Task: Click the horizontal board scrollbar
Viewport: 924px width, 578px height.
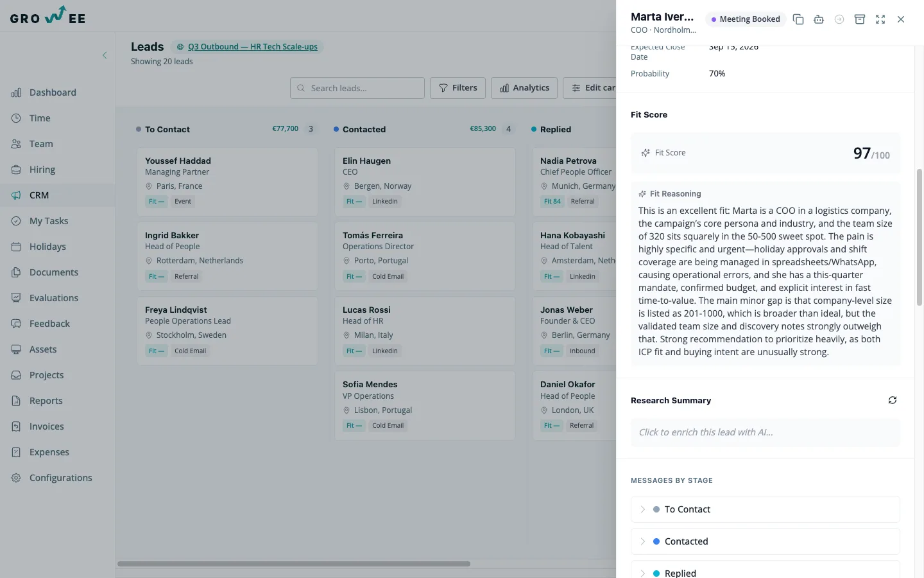Action: click(294, 564)
